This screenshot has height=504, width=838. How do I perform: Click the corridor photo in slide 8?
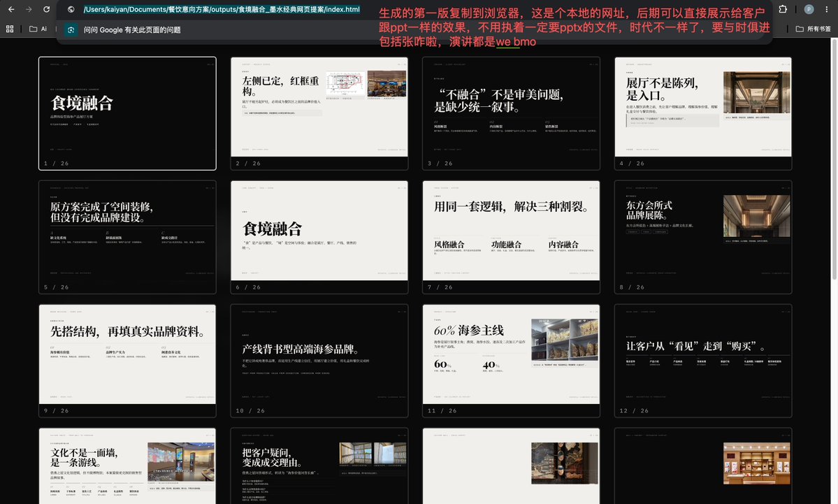756,216
